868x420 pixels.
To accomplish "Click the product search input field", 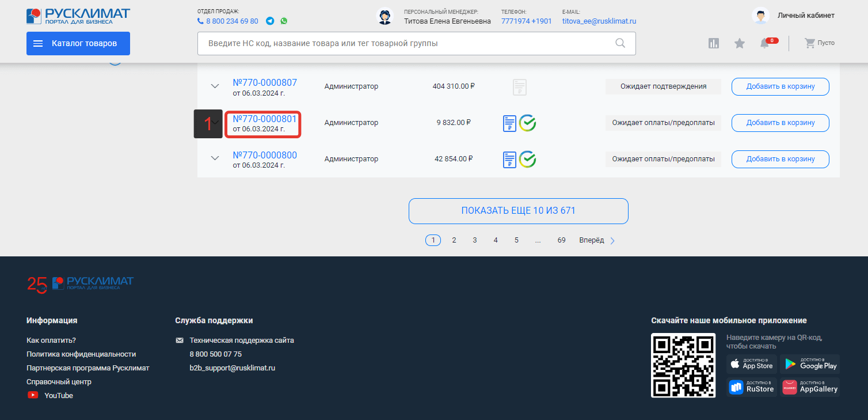I will click(417, 43).
